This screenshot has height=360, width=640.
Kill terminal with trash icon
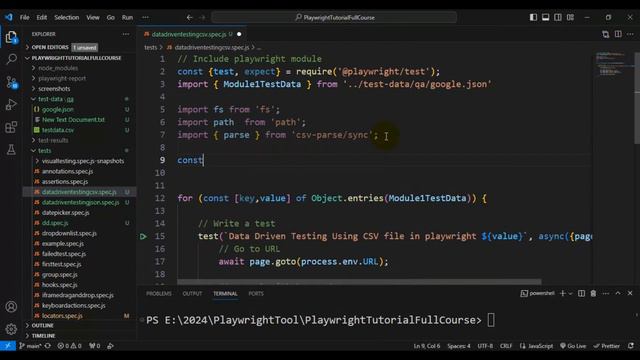(x=593, y=293)
